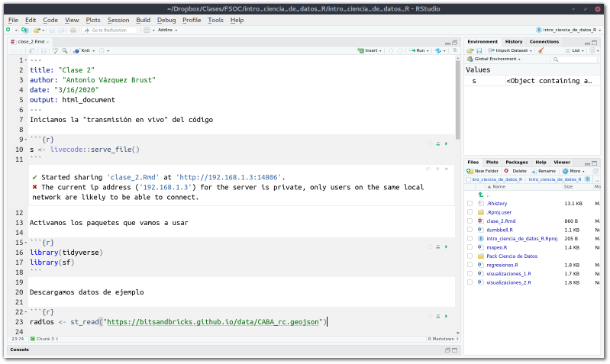610x364 pixels.
Task: Check the box for visualizaciones_1.R
Action: click(x=470, y=274)
